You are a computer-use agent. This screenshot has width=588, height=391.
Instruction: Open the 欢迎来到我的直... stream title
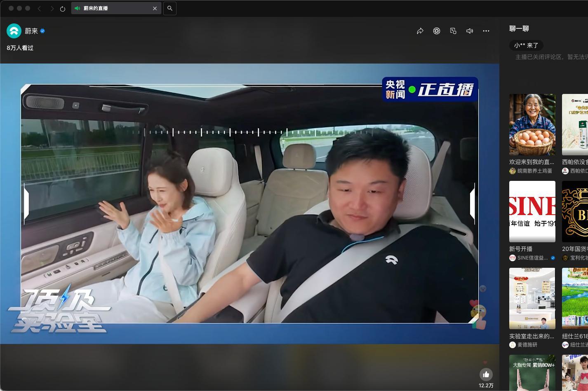click(532, 162)
